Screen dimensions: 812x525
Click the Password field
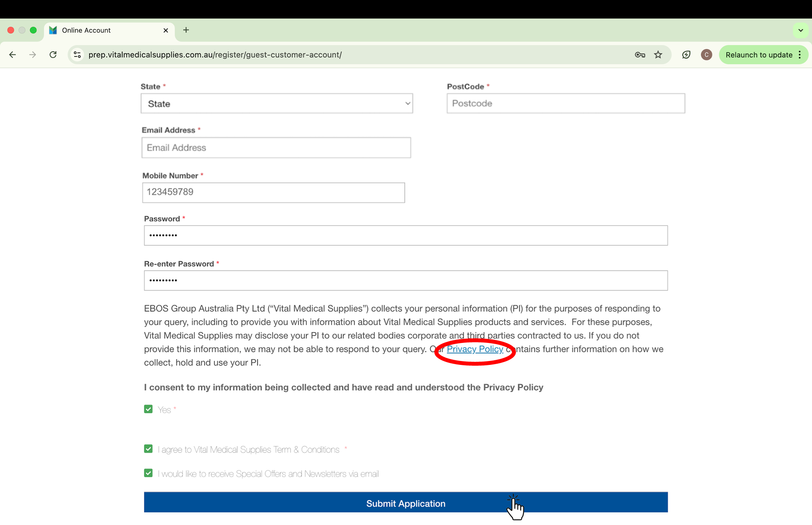(406, 235)
